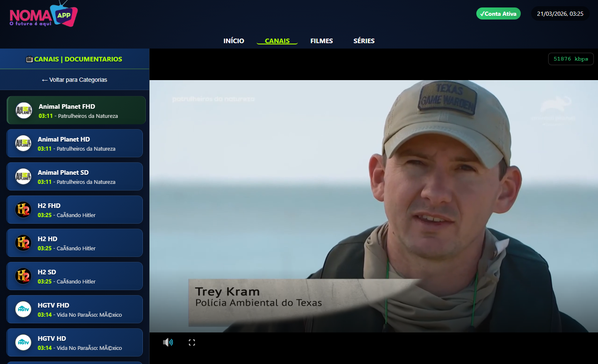Mute the video with the speaker icon

(168, 342)
